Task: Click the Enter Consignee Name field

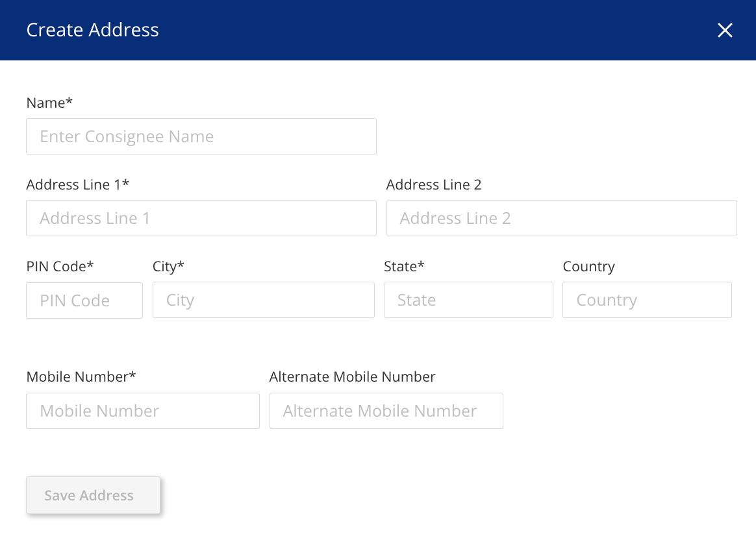Action: [201, 136]
